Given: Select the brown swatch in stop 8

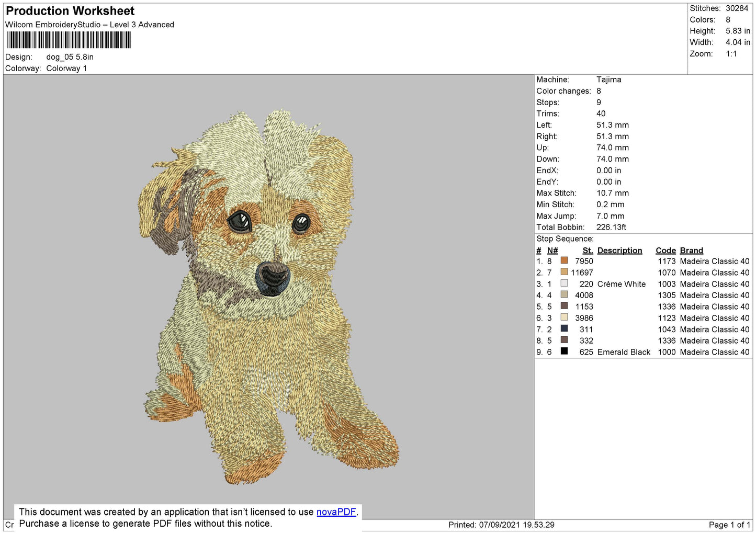Looking at the screenshot, I should point(564,340).
